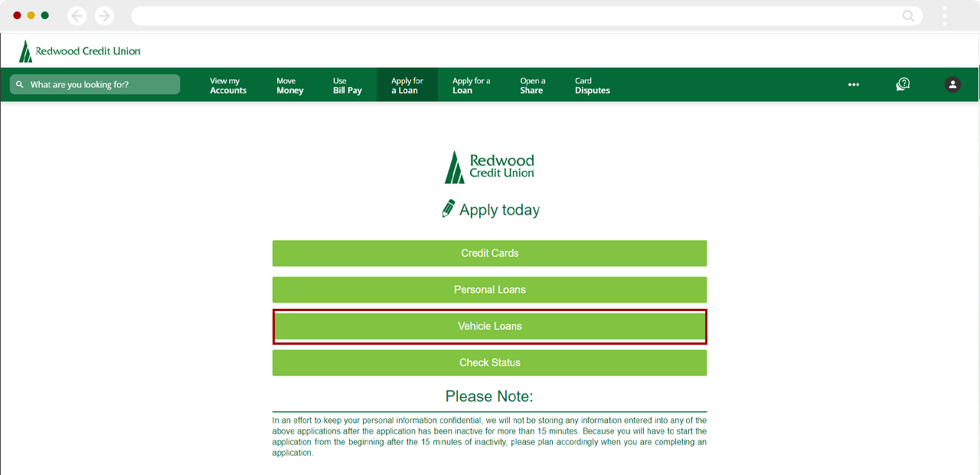Click the magnifier icon in the search bar
Image resolution: width=980 pixels, height=475 pixels.
pyautogui.click(x=907, y=15)
